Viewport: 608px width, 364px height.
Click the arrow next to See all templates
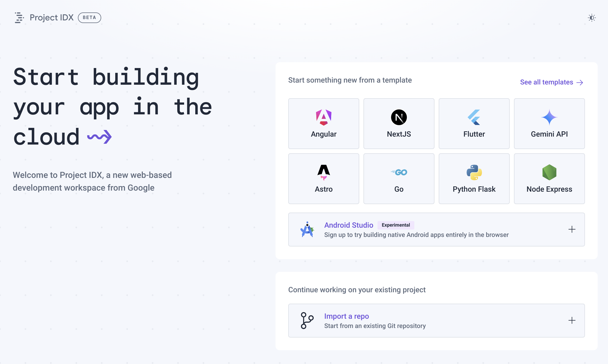coord(580,82)
